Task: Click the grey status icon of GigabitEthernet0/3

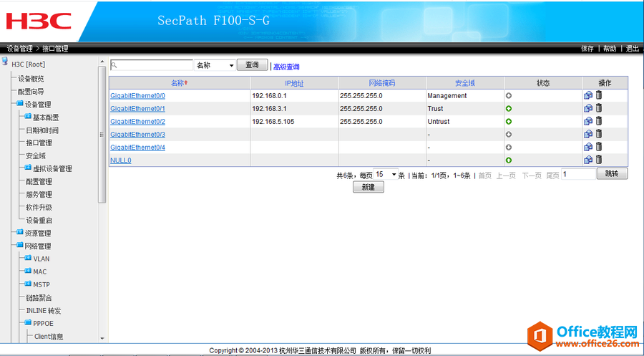Action: (x=509, y=135)
